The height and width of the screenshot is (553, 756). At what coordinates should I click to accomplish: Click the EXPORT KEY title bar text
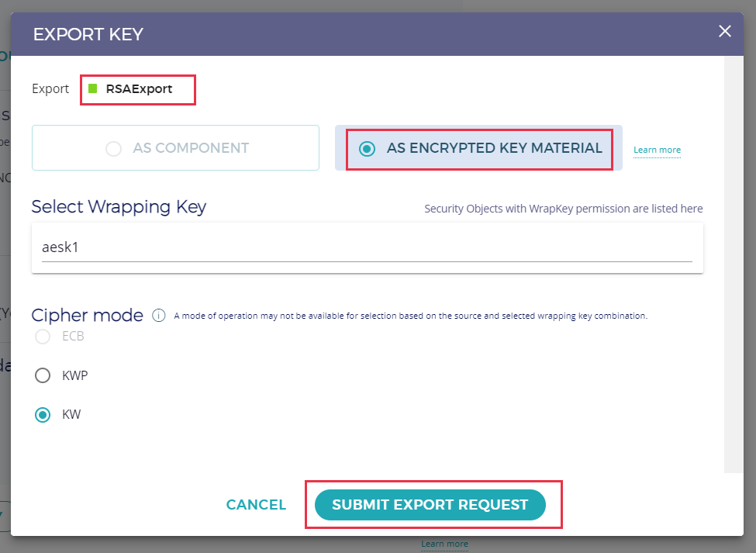coord(88,34)
